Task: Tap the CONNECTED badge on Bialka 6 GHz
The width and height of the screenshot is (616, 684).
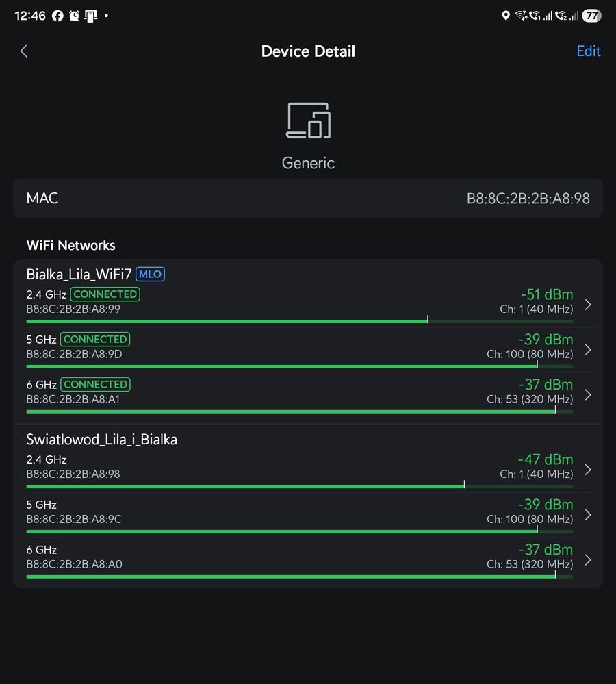Action: coord(95,385)
